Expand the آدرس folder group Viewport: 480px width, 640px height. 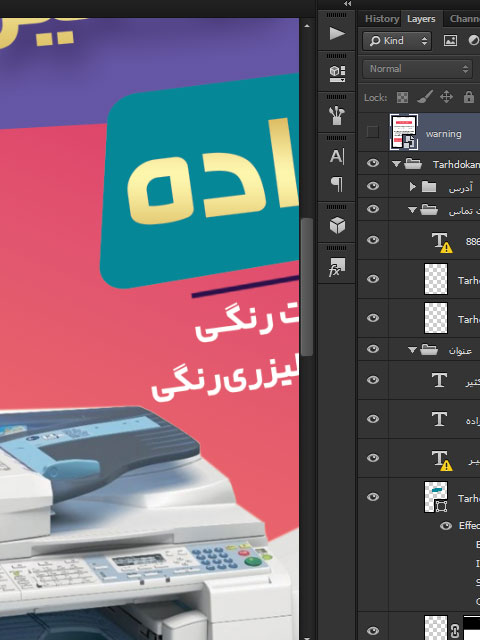[412, 187]
